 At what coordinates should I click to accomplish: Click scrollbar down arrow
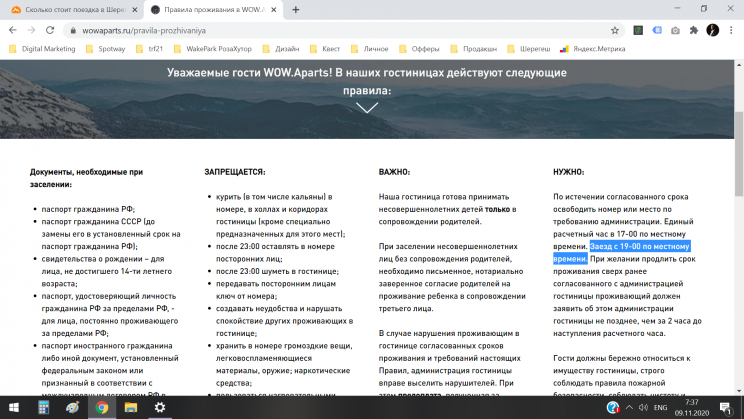739,391
